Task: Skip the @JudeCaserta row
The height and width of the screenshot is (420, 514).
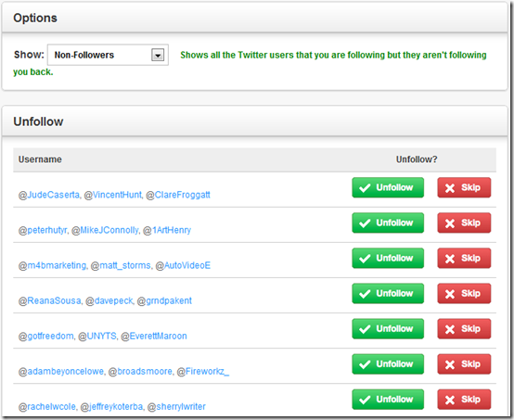Action: [x=464, y=187]
